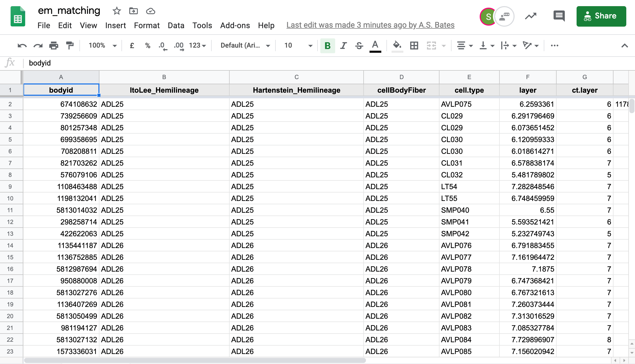
Task: Select the cell percentage format icon
Action: click(148, 45)
